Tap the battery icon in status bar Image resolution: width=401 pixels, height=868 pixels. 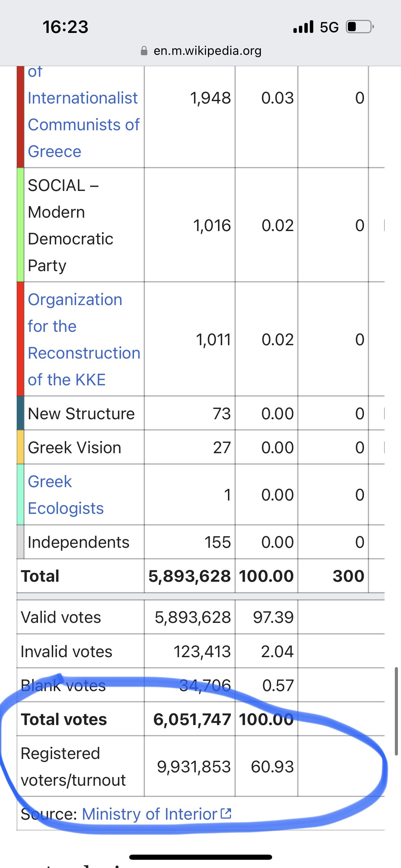tap(360, 27)
